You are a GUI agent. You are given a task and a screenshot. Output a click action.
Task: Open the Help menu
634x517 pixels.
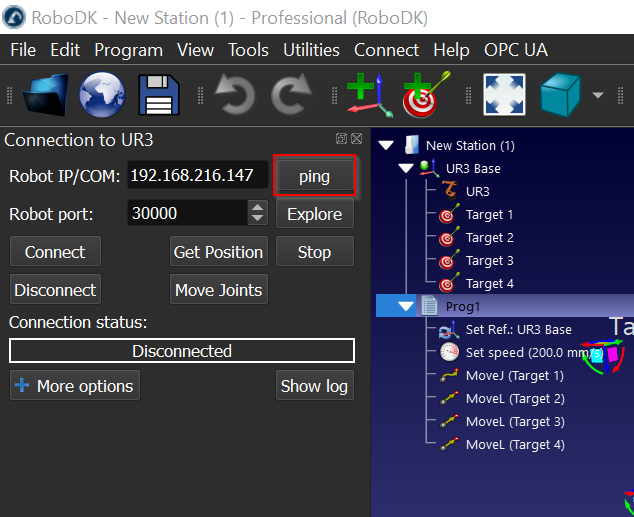(x=451, y=50)
